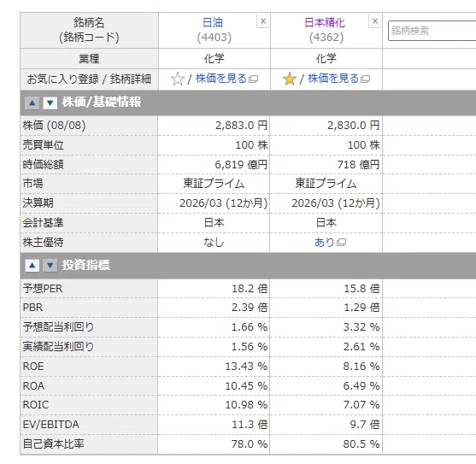The image size is (476, 464).
Task: Click the 15.8 倍 PER value
Action: click(x=361, y=288)
